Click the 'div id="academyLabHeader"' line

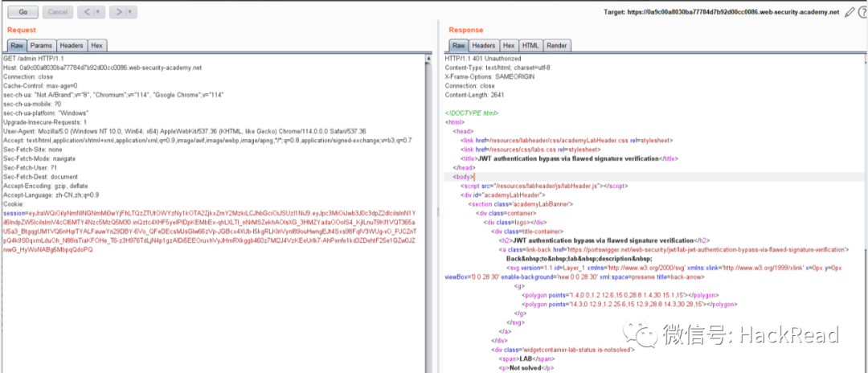click(x=502, y=195)
